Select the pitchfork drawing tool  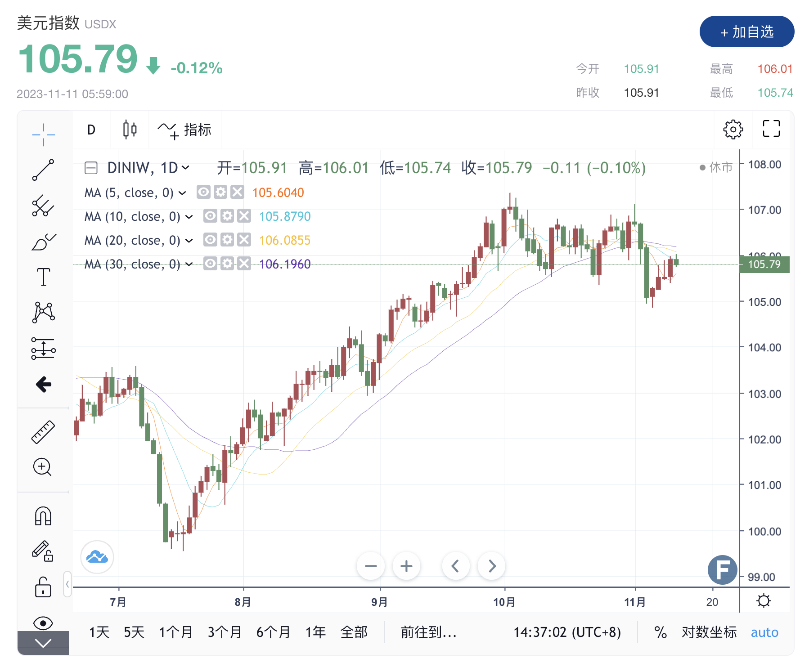point(43,206)
